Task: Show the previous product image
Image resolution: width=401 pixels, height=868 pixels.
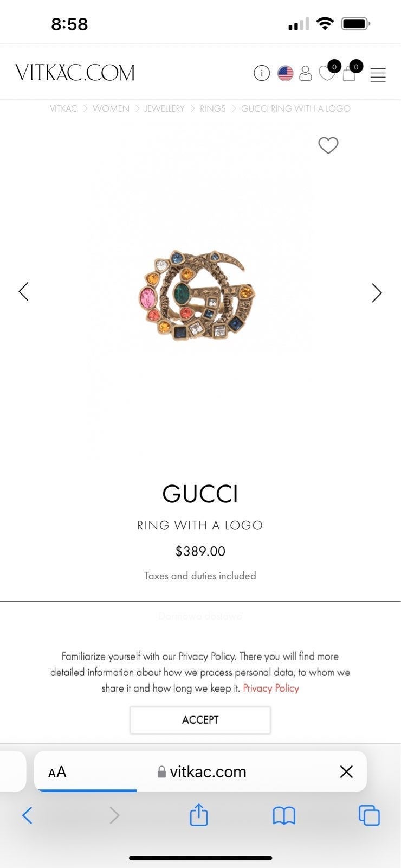Action: (24, 291)
